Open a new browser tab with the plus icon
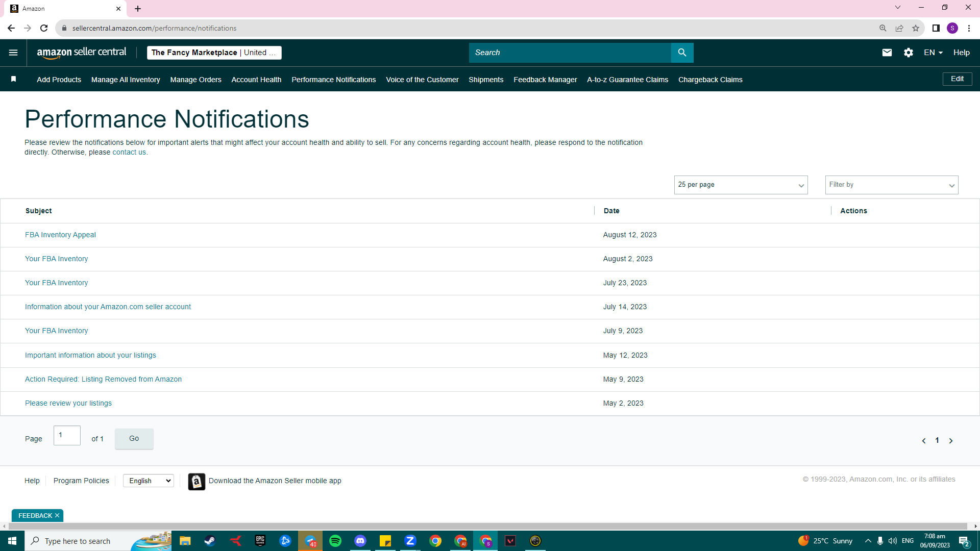Viewport: 980px width, 551px height. coord(138,9)
